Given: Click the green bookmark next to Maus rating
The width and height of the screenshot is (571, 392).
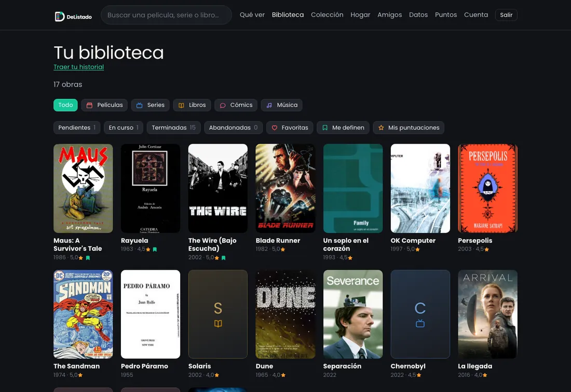Looking at the screenshot, I should click(88, 258).
